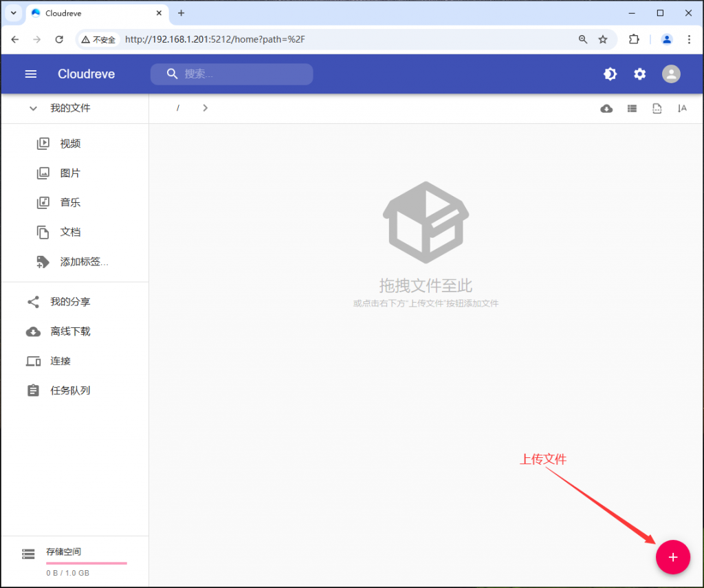The height and width of the screenshot is (588, 704).
Task: Click the 存储空间 storage icon
Action: [x=28, y=554]
